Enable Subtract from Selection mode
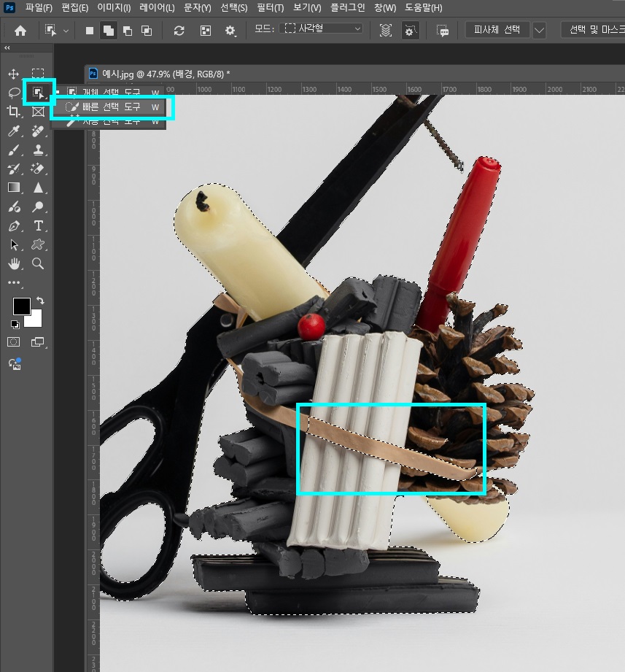This screenshot has height=672, width=625. 127,31
